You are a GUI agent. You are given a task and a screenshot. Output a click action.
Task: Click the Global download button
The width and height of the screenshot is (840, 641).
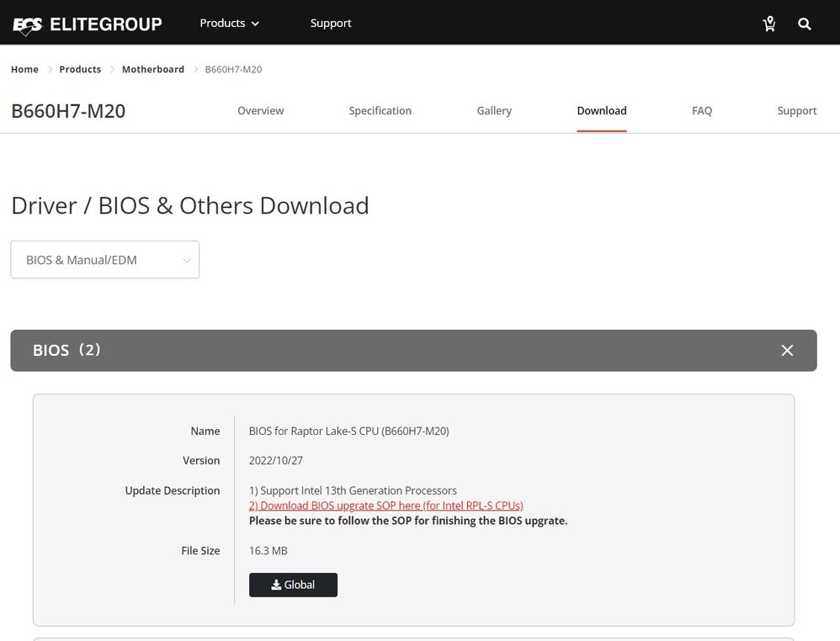293,585
